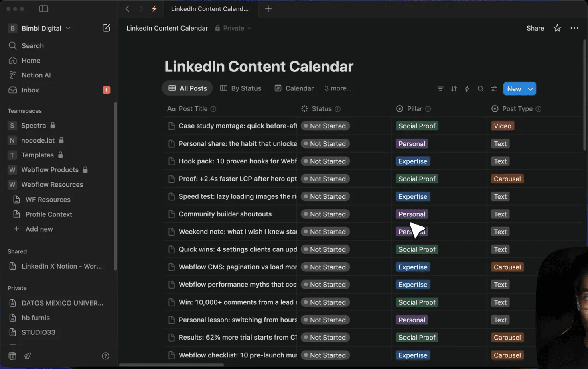The height and width of the screenshot is (369, 588).
Task: Click the database search magnifier icon
Action: [481, 89]
